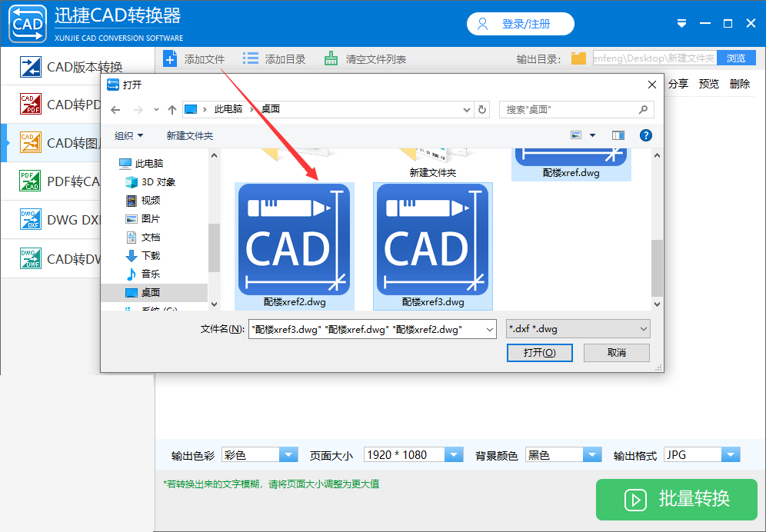Image resolution: width=766 pixels, height=532 pixels.
Task: Select CAD version conversion in sidebar
Action: click(x=78, y=67)
